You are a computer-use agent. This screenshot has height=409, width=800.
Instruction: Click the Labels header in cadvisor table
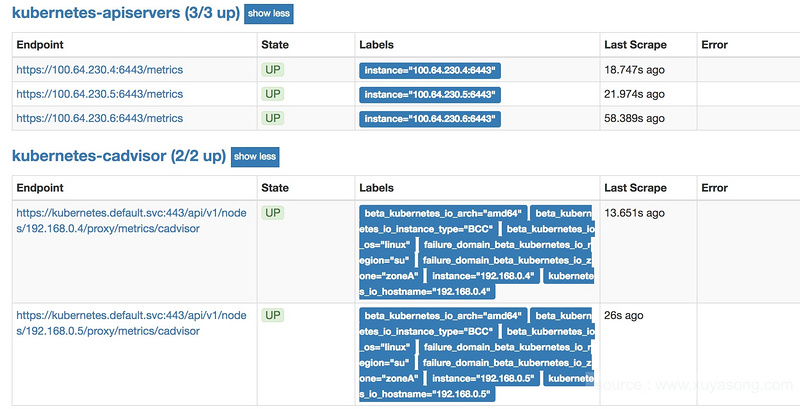[x=376, y=188]
